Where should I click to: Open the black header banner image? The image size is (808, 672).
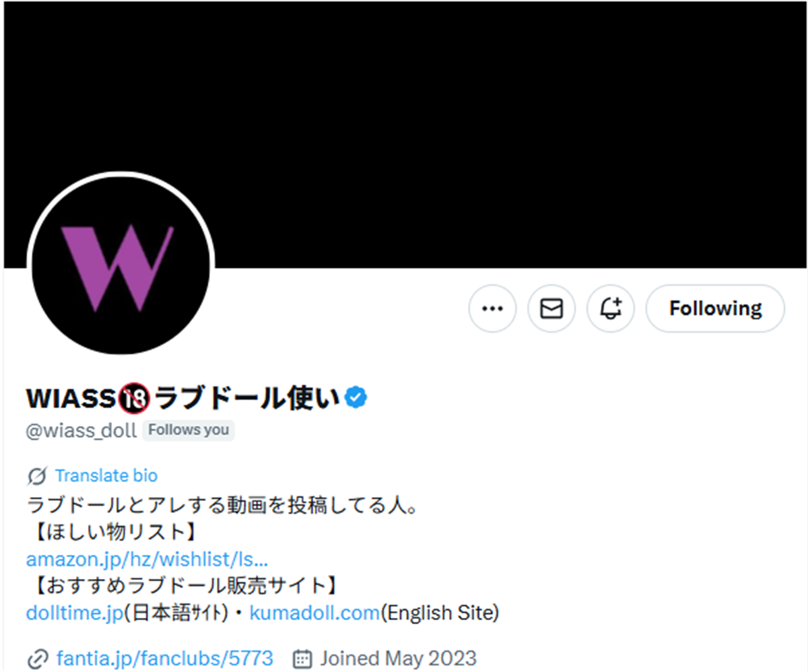tap(404, 135)
